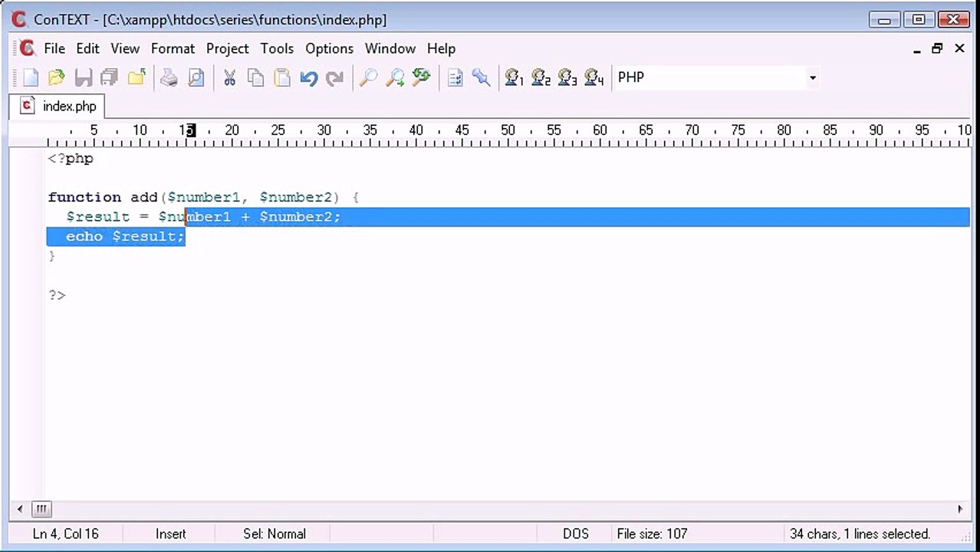Screen dimensions: 980x552
Task: Click the ConTEXT icon left of File menu
Action: (27, 48)
